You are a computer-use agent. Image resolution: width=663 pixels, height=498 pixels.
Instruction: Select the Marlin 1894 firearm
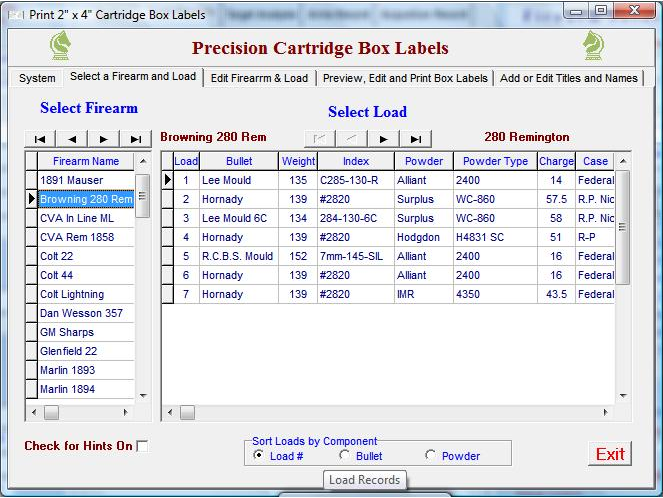(86, 389)
